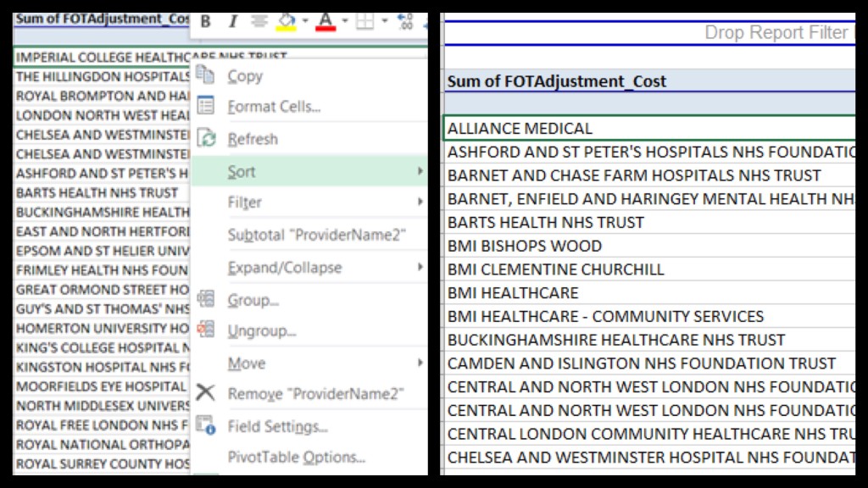Click the Remove X icon
Image resolution: width=868 pixels, height=488 pixels.
(x=205, y=392)
